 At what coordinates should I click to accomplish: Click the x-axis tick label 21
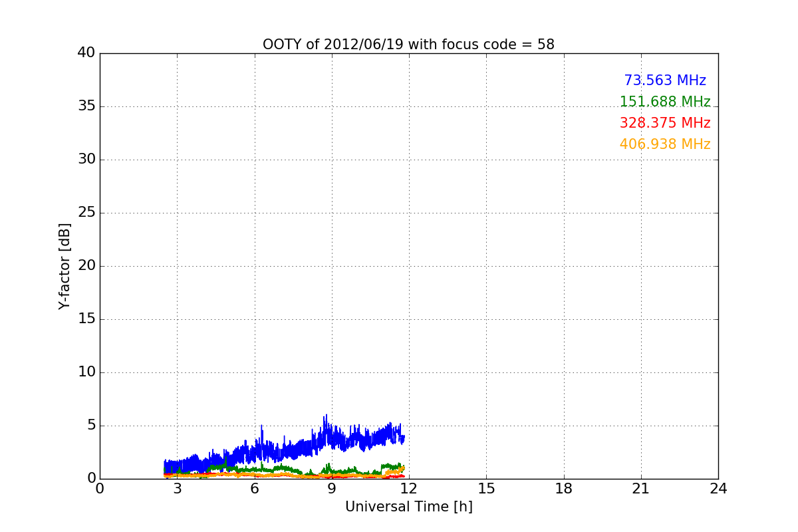pyautogui.click(x=641, y=489)
